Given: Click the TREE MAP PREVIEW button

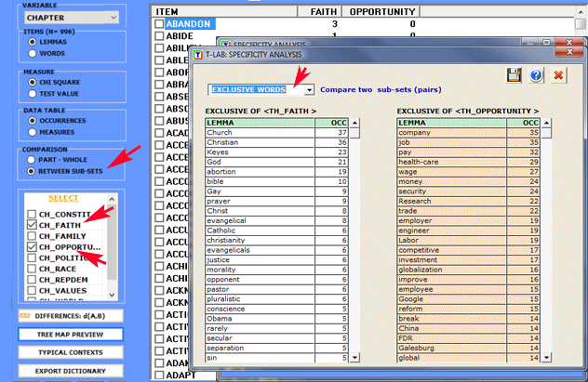Looking at the screenshot, I should tap(71, 335).
